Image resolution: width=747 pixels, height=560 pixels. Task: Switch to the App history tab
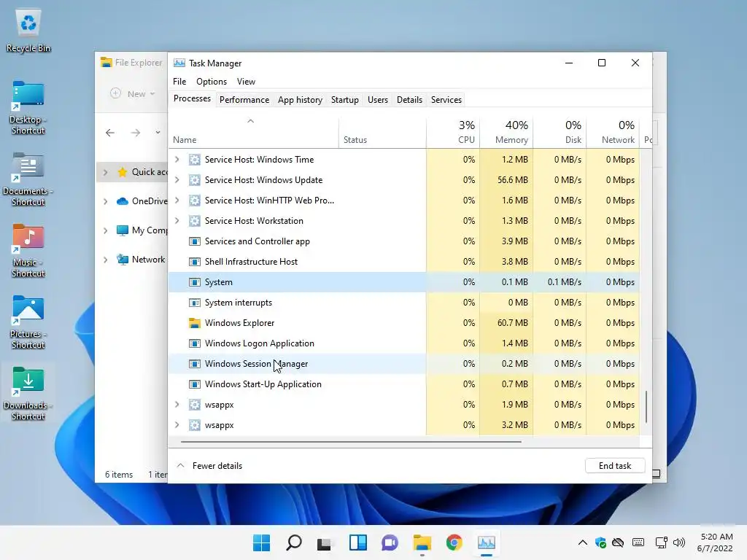[x=300, y=99]
